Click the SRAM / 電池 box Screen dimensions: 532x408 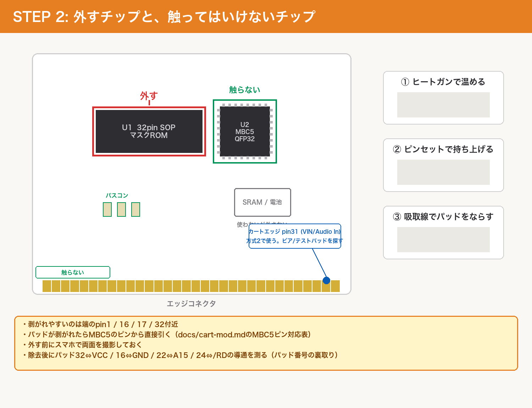262,202
